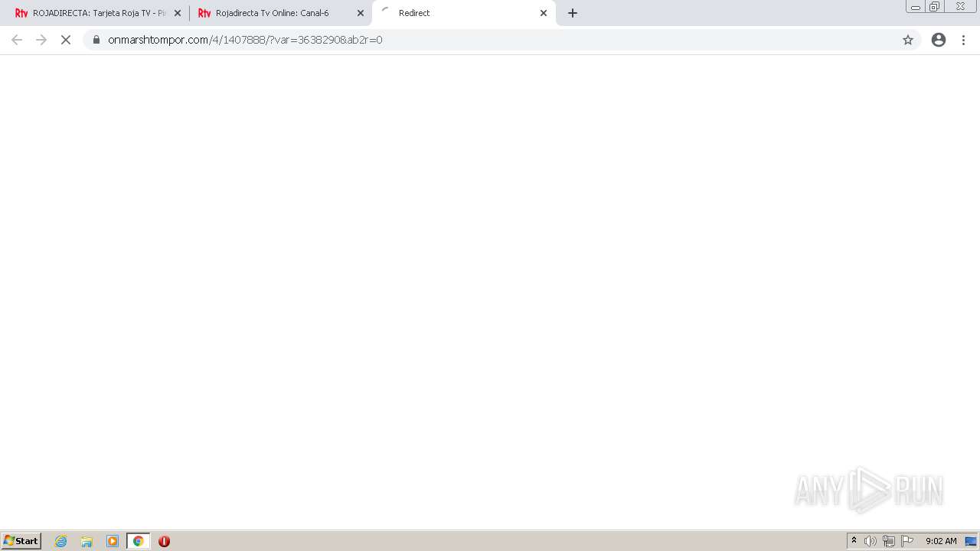The width and height of the screenshot is (980, 551).
Task: Open Windows Media Player from taskbar
Action: coord(113,541)
